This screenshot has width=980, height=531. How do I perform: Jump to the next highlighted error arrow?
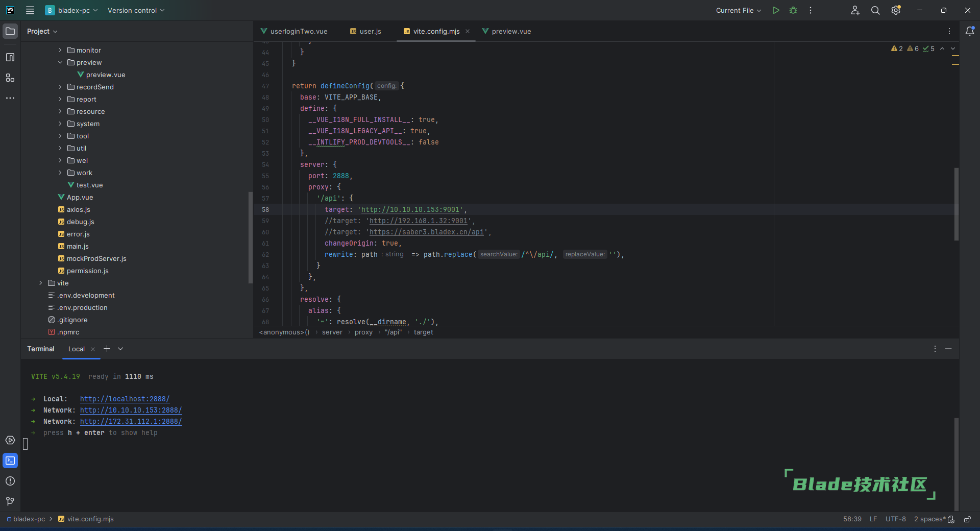[x=953, y=49]
